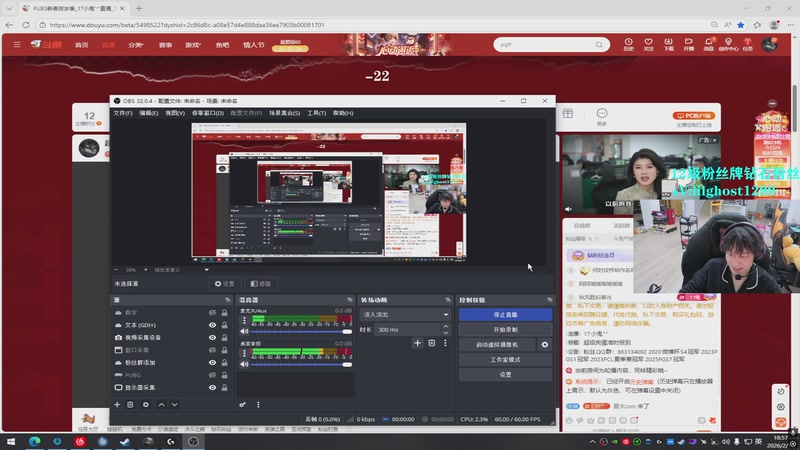The height and width of the screenshot is (450, 800).
Task: Open Windows Start menu
Action: [x=11, y=441]
